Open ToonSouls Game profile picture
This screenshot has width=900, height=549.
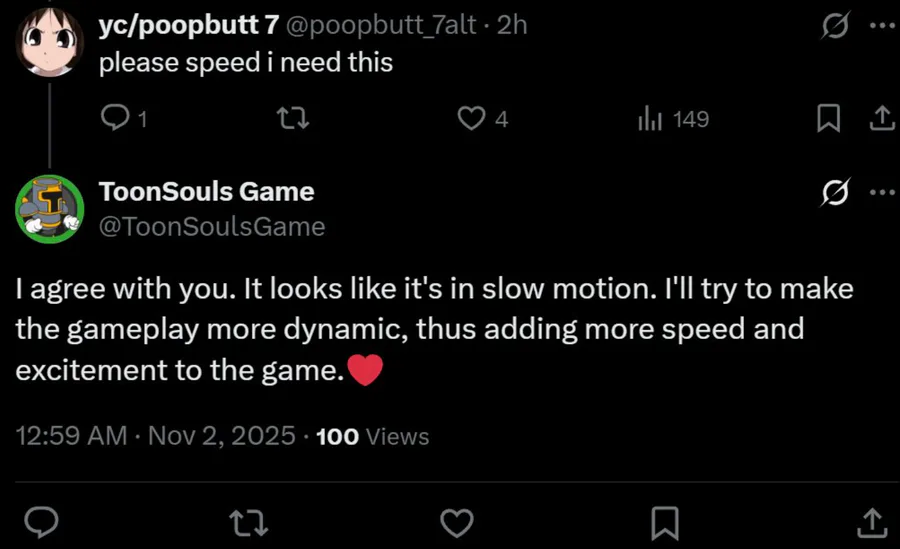(49, 208)
